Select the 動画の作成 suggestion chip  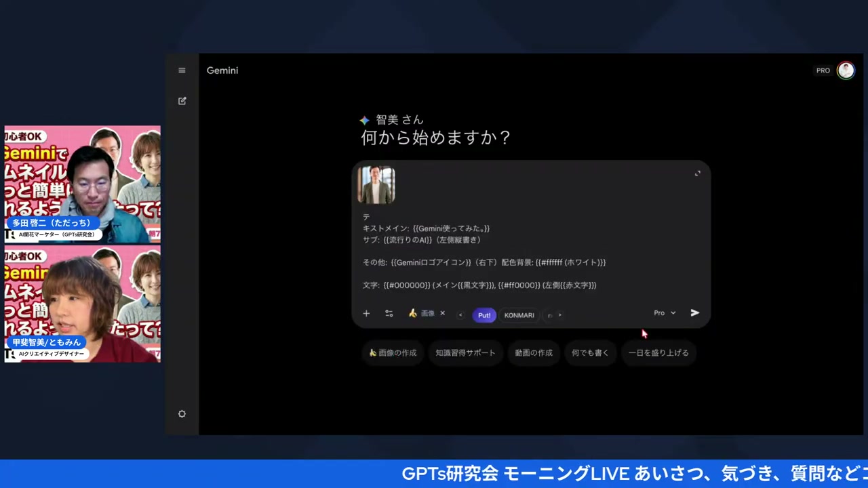pos(534,352)
